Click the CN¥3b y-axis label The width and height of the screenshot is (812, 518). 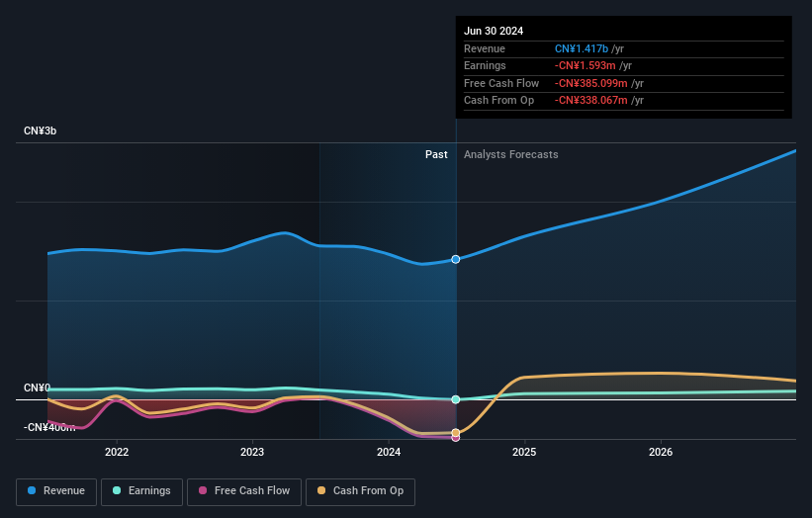[40, 130]
